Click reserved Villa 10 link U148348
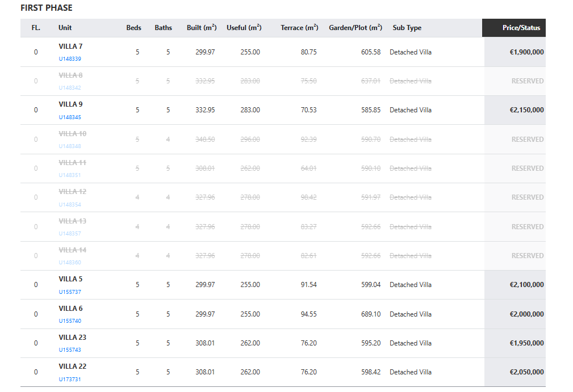573x392 pixels. coord(70,146)
